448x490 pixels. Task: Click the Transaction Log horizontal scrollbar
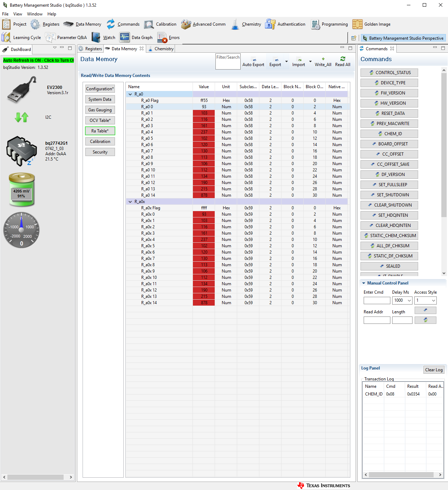coord(401,475)
